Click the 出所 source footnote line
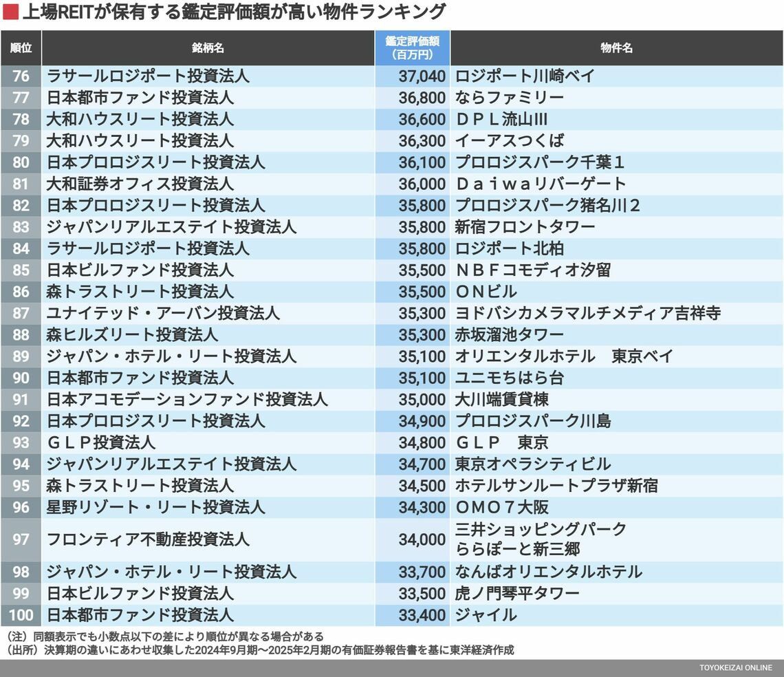Screen dimensions: 784x677 260,650
